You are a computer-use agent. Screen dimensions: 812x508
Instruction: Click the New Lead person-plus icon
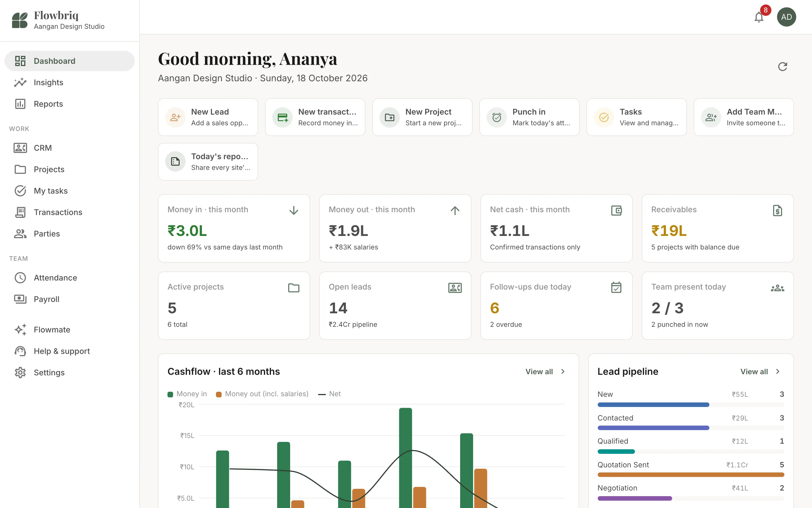175,117
